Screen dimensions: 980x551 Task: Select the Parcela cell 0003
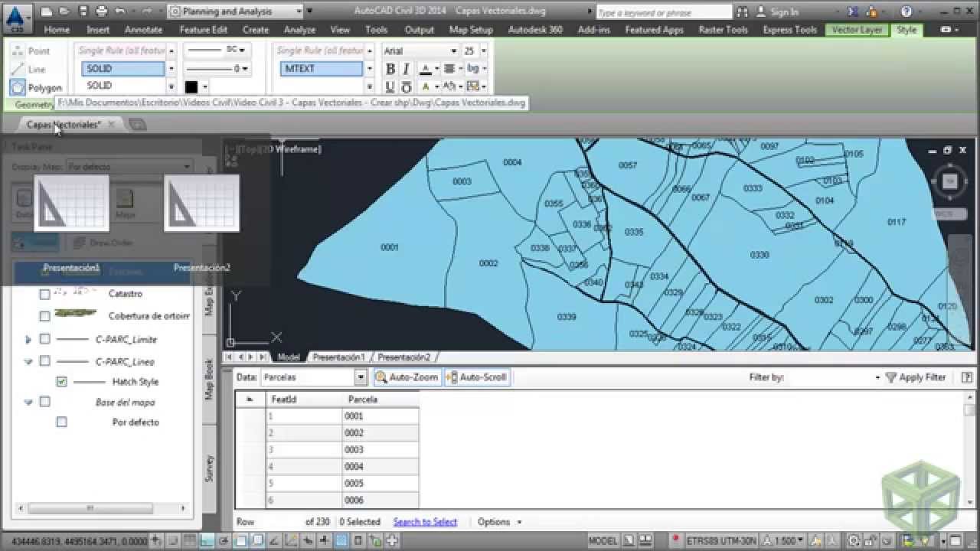[x=381, y=450]
